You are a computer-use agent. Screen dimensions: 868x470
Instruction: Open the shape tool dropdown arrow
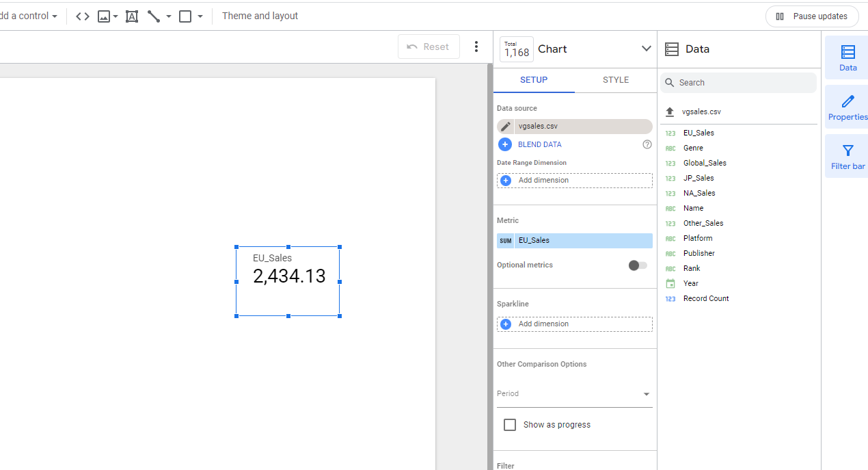[x=200, y=16]
